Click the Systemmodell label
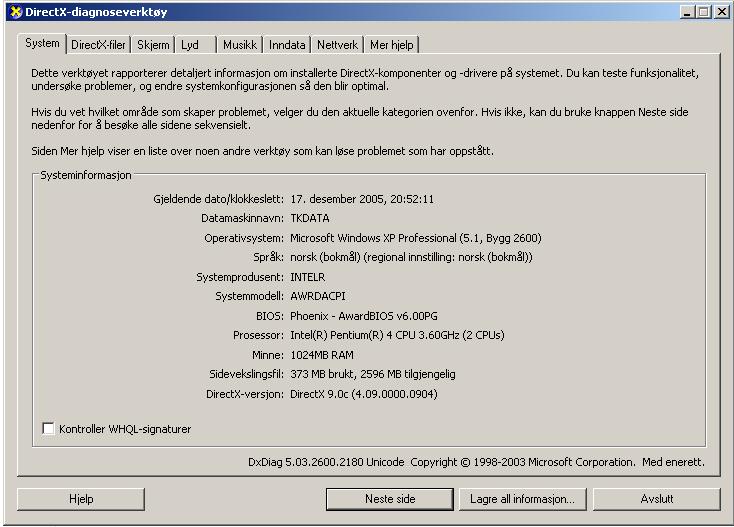The image size is (734, 527). click(250, 296)
